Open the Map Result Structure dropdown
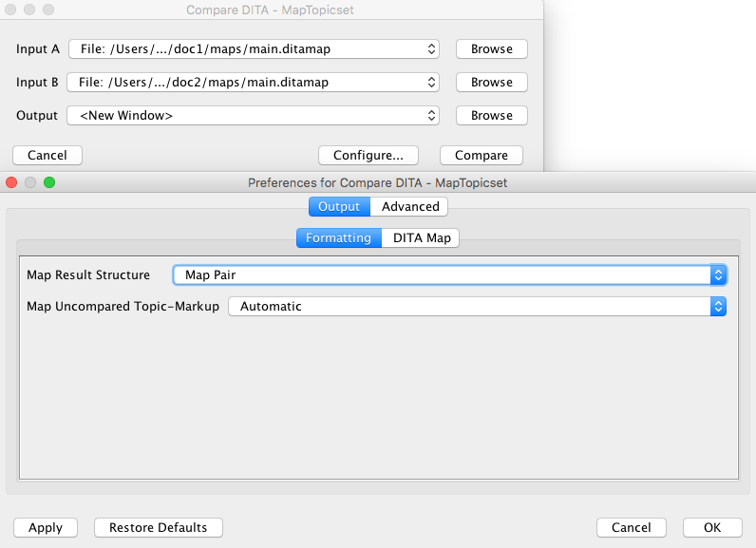 [449, 275]
